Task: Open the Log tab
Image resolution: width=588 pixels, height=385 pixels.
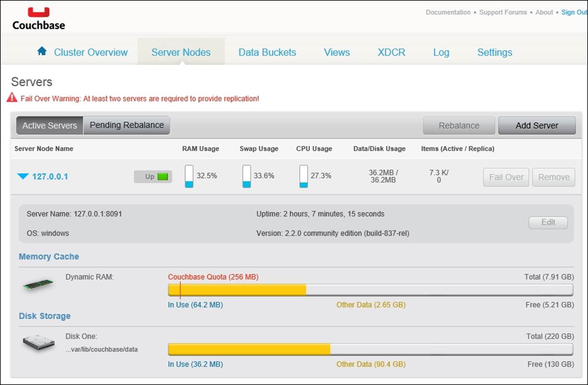Action: click(x=441, y=52)
